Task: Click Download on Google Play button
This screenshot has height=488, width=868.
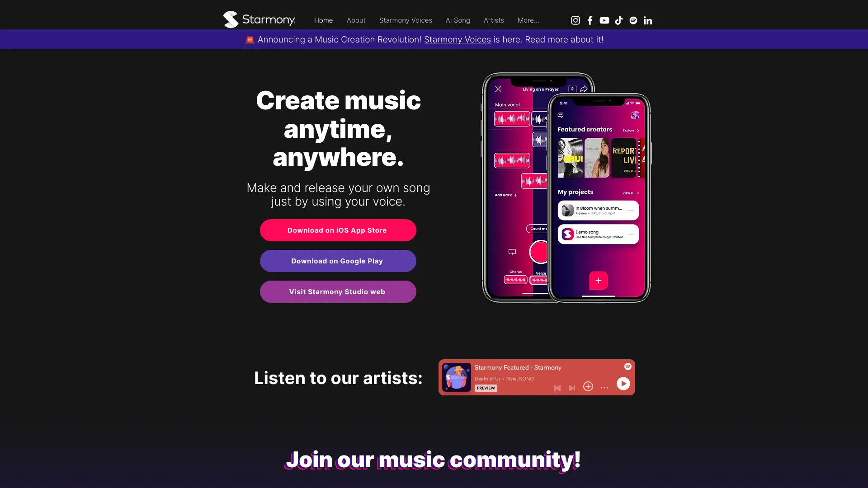Action: point(337,261)
